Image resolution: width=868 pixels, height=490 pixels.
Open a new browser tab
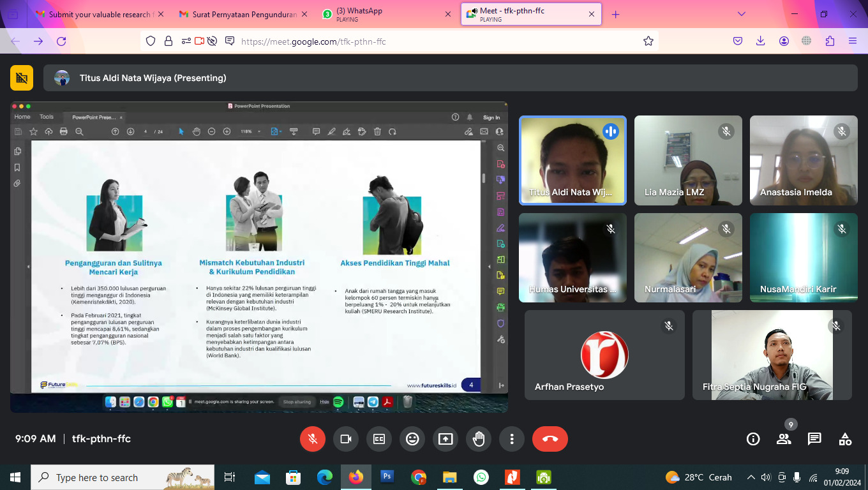615,14
